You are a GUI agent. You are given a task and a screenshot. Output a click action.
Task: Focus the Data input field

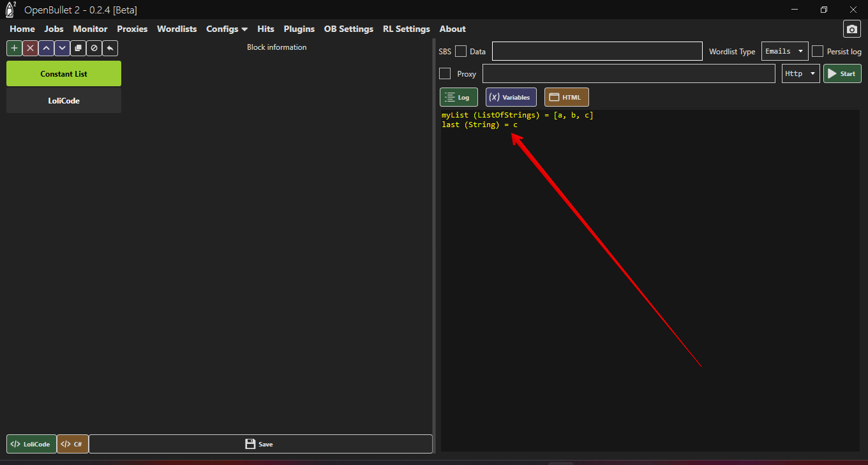point(597,51)
